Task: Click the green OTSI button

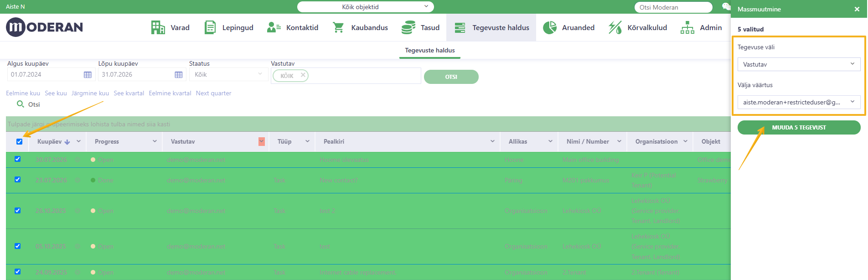Action: pos(451,77)
